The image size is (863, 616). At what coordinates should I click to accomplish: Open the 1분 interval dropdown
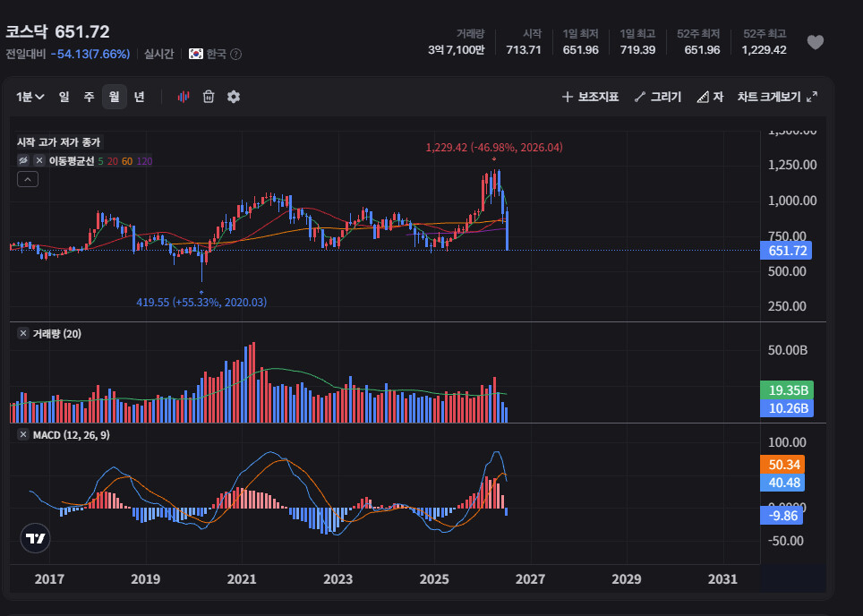[30, 97]
